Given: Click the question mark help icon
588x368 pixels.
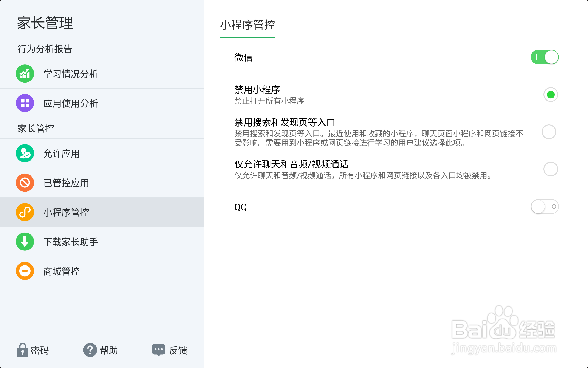Looking at the screenshot, I should tap(90, 350).
